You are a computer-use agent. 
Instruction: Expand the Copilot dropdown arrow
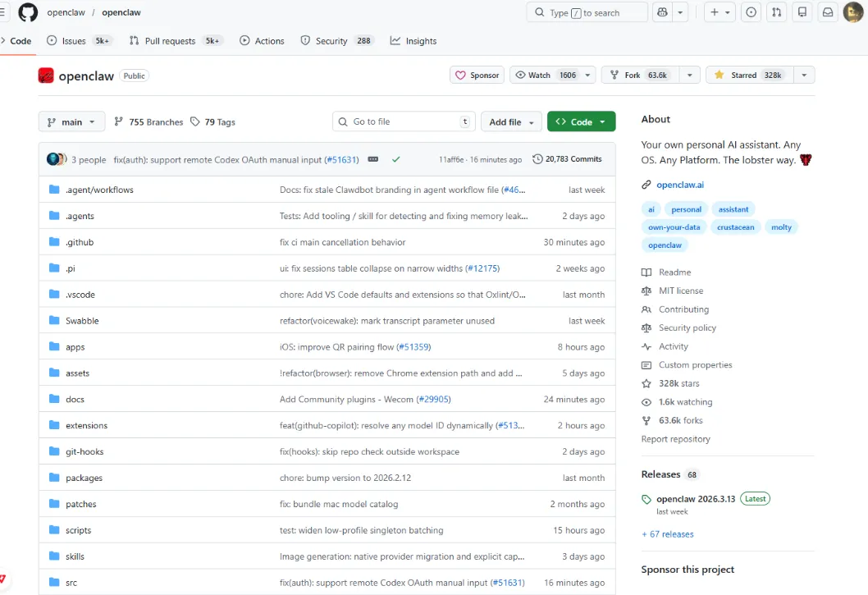(x=680, y=12)
